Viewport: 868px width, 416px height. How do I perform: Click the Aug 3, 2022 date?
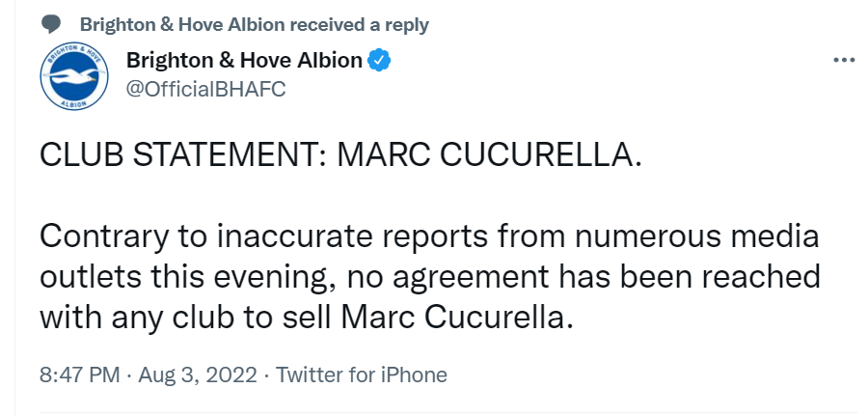click(197, 375)
